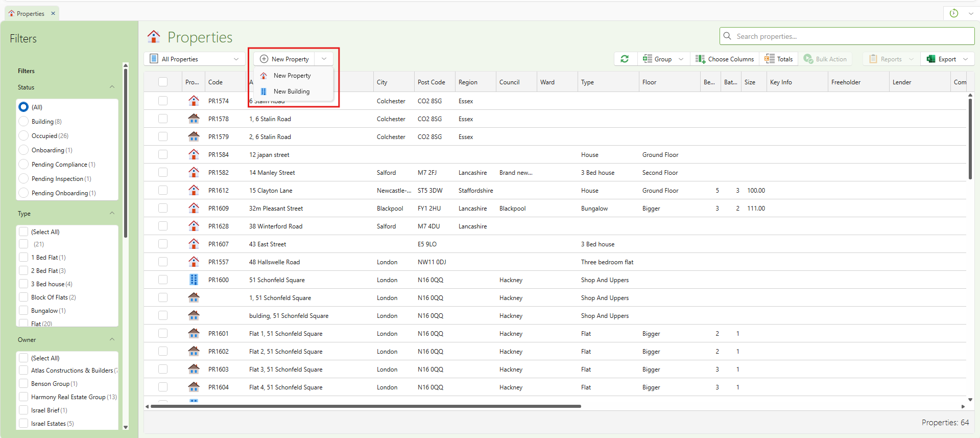This screenshot has height=438, width=980.
Task: Sort by the Post Code column header
Action: pos(431,82)
